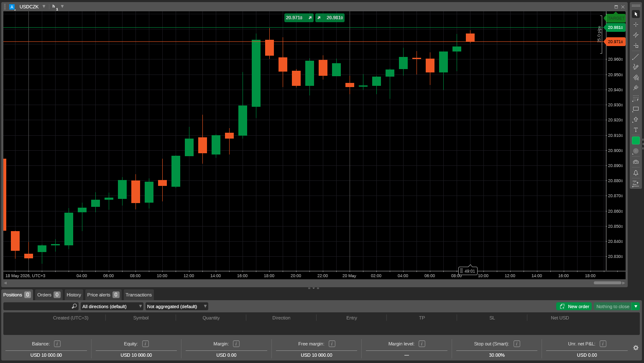Select the arrow up shape tool

[636, 119]
